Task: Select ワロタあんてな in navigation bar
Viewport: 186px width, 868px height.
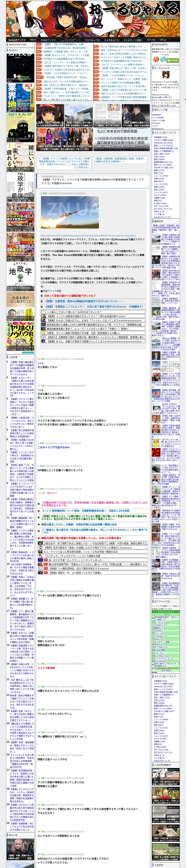Action: tap(92, 40)
